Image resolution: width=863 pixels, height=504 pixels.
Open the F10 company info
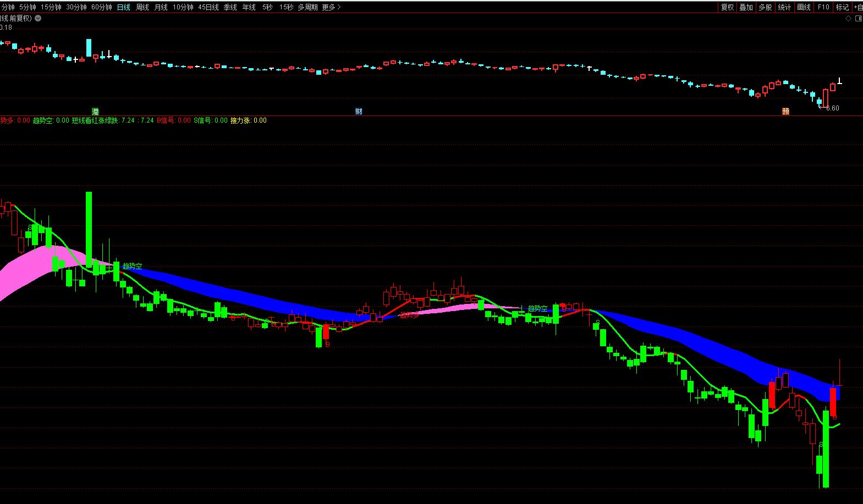click(823, 7)
